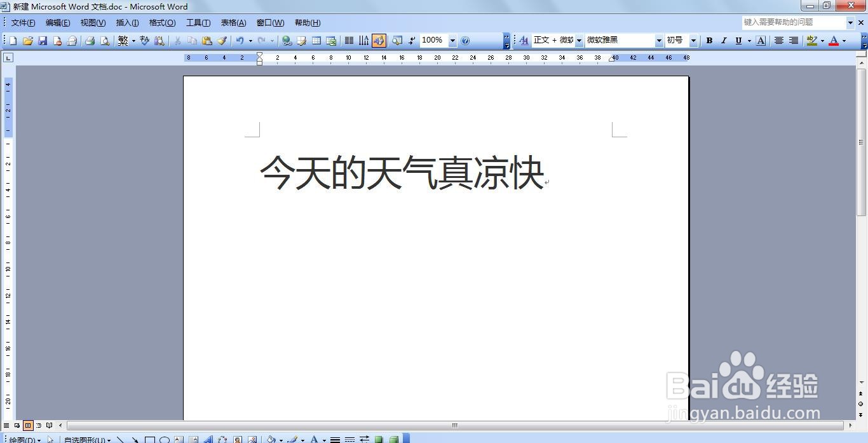Open the 视图(V) menu
The image size is (868, 443).
coord(93,23)
